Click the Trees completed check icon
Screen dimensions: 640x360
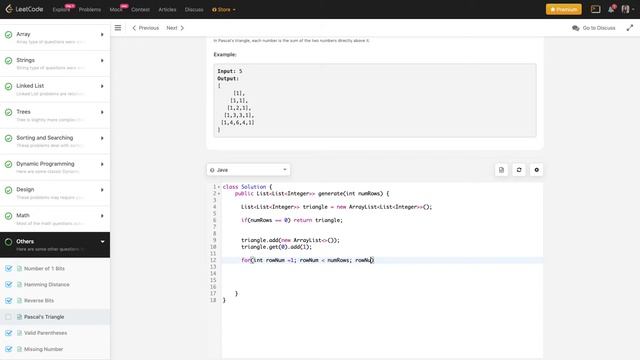[8, 112]
